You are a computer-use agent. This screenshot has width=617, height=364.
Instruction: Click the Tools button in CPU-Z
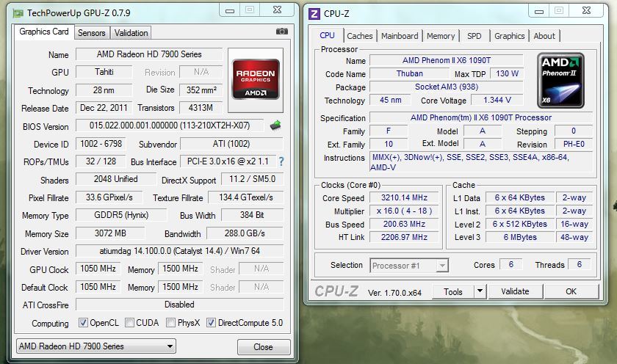click(x=453, y=291)
